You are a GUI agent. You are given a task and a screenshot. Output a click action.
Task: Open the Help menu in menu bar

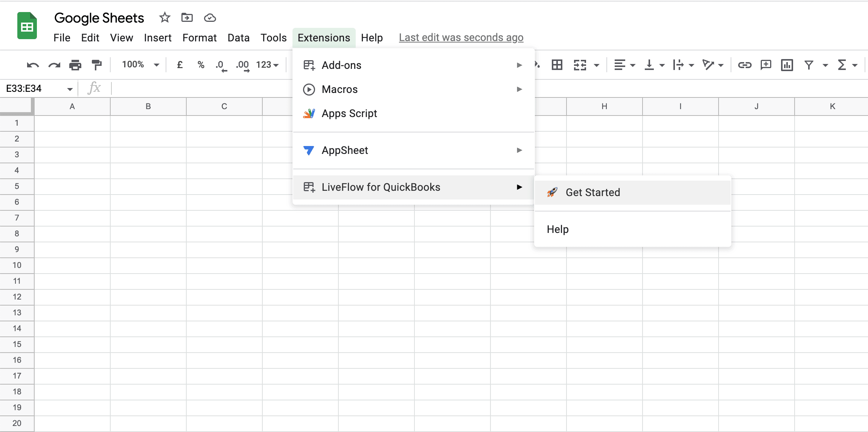click(x=372, y=38)
